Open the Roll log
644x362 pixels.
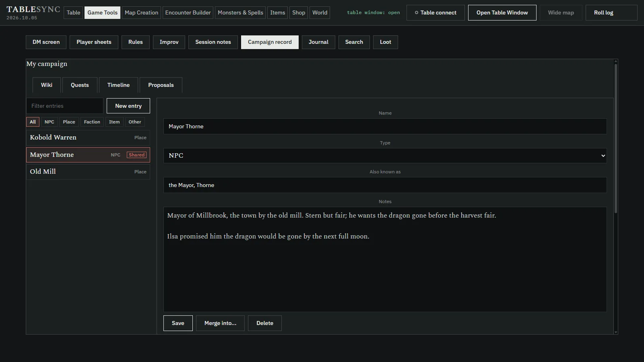(611, 12)
